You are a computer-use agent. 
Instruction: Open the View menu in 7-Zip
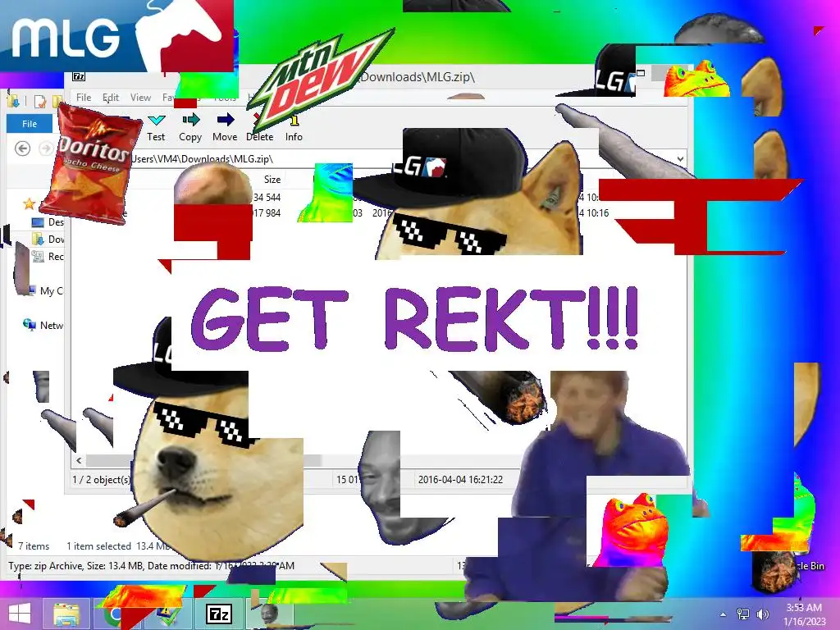click(x=140, y=98)
